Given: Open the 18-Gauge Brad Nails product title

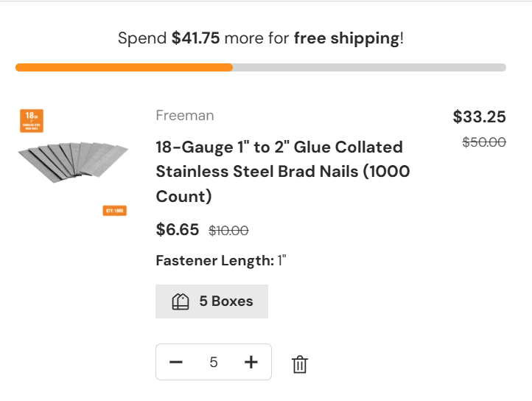Looking at the screenshot, I should click(x=282, y=171).
